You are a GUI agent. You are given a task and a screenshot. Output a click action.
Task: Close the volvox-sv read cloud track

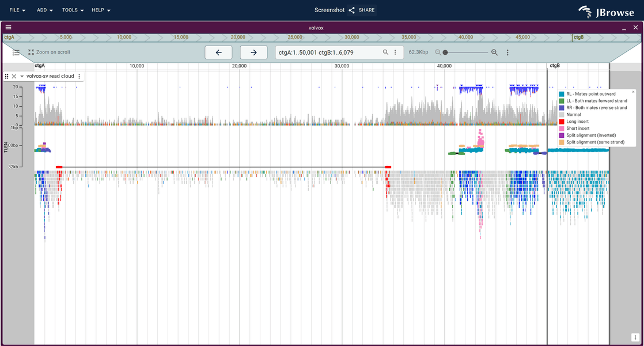pyautogui.click(x=14, y=76)
